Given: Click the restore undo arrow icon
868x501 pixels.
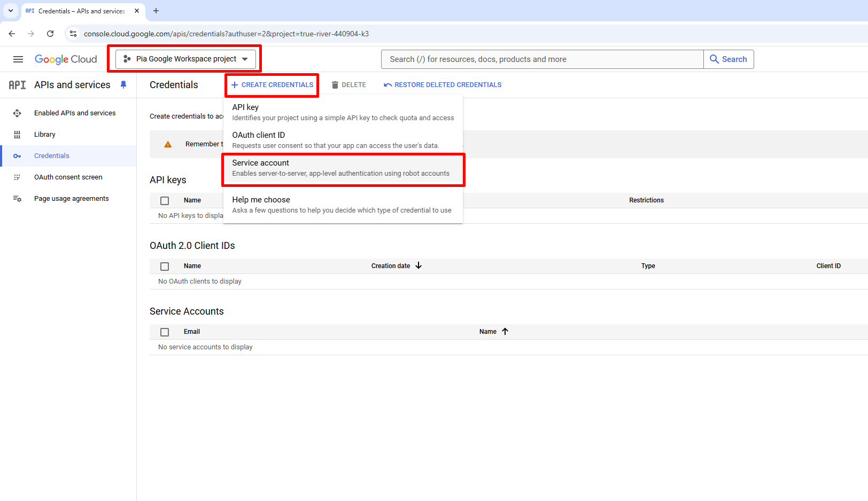Looking at the screenshot, I should pos(388,85).
